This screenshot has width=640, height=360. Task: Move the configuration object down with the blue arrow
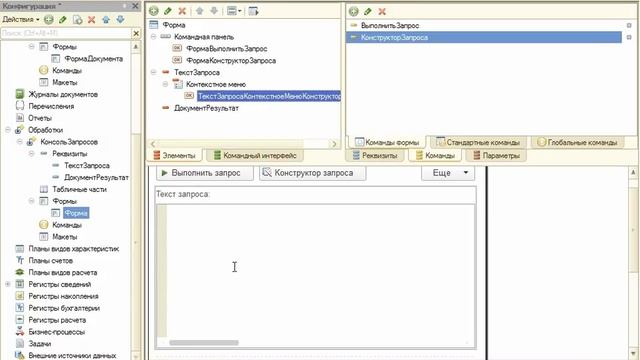(120, 20)
